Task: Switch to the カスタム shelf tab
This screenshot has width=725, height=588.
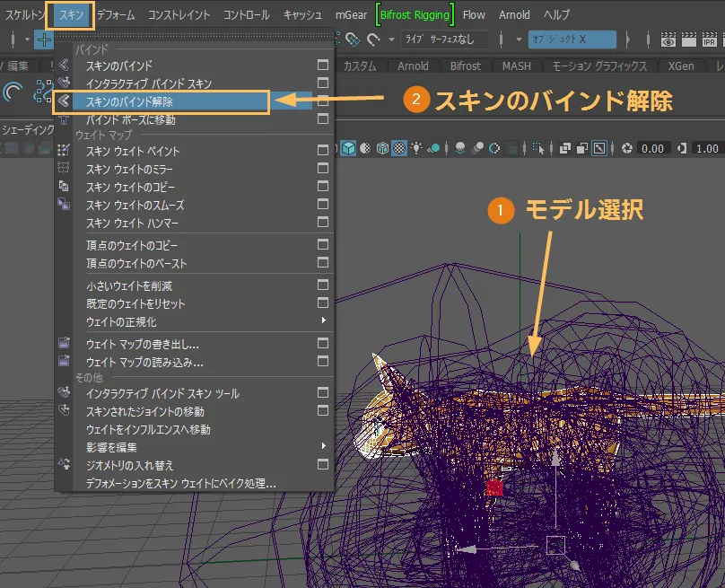Action: click(x=359, y=66)
